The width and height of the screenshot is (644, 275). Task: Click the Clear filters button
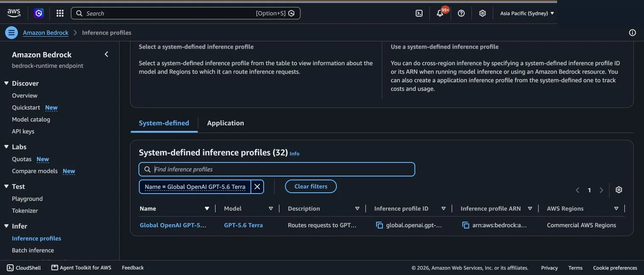click(311, 186)
